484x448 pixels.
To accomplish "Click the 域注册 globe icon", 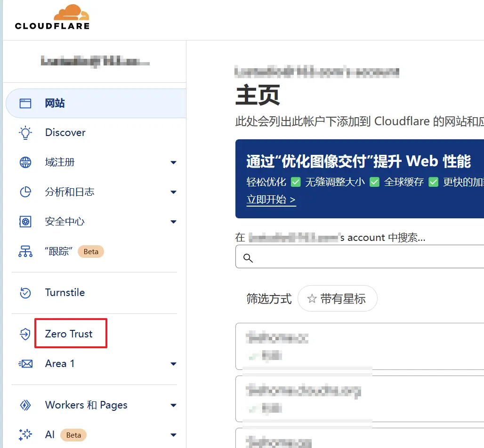I will pyautogui.click(x=25, y=162).
